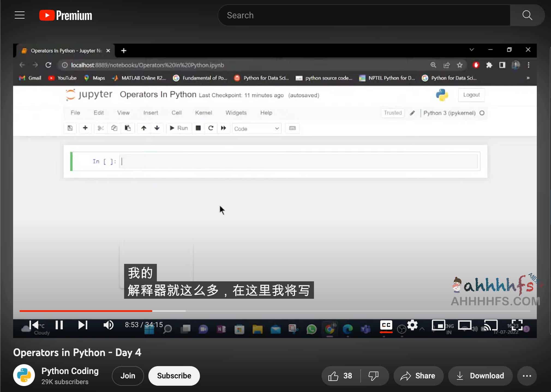Subscribe to the Python Coding channel
Viewport: 551px width, 392px height.
174,376
